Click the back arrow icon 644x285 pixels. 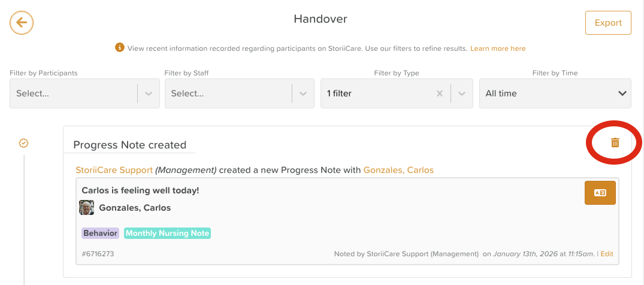pyautogui.click(x=22, y=23)
